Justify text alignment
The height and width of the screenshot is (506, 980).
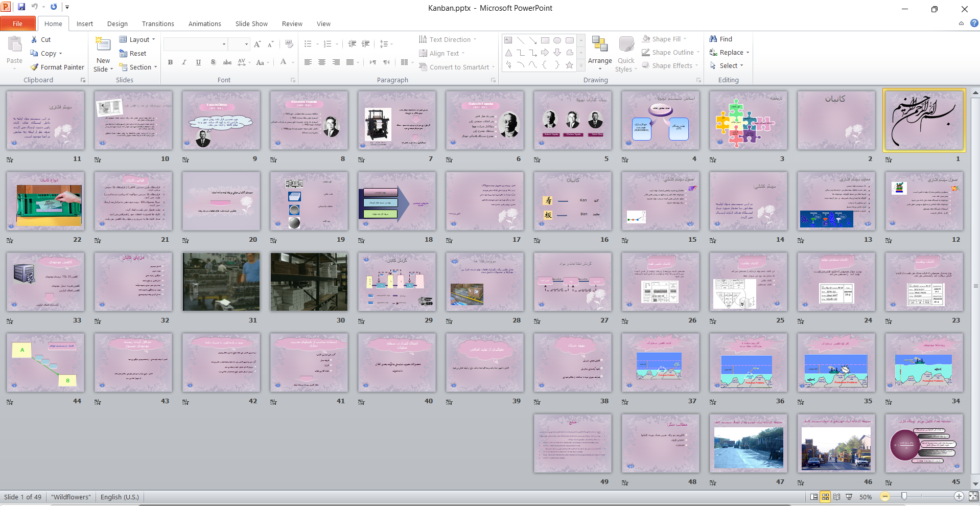(350, 62)
